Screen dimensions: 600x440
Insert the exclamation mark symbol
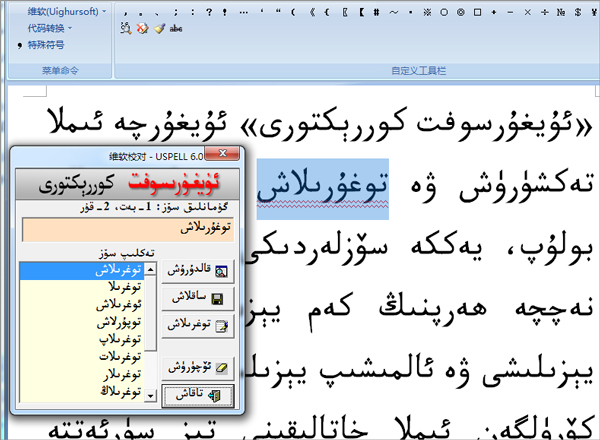point(225,13)
